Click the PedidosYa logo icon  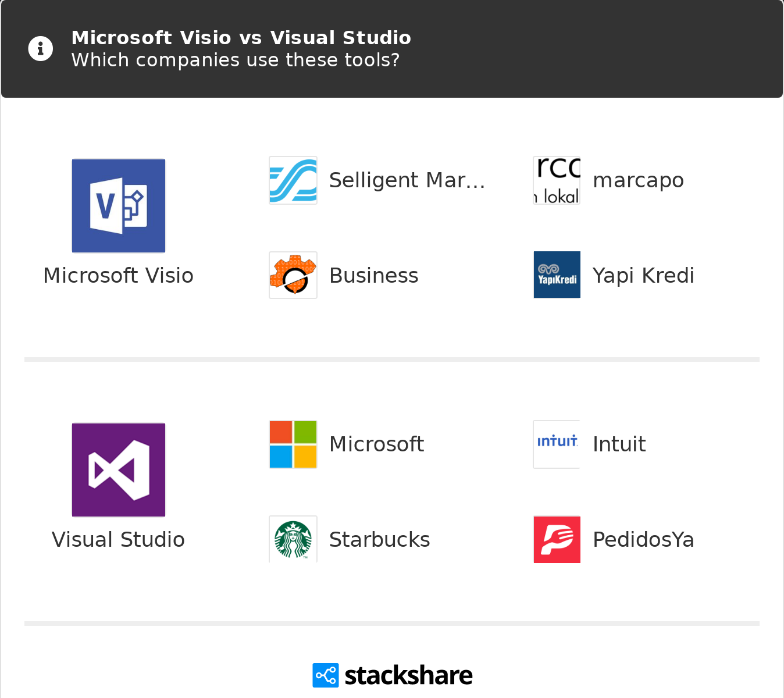coord(557,539)
